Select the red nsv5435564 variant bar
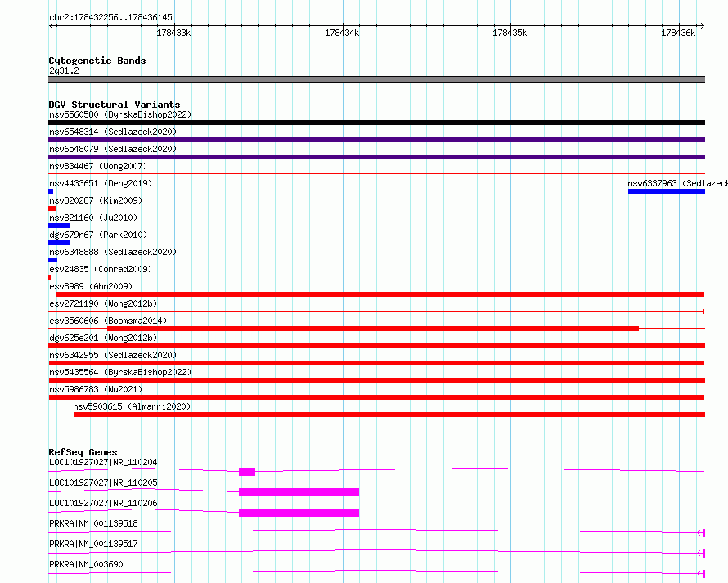The image size is (728, 583). (376, 380)
